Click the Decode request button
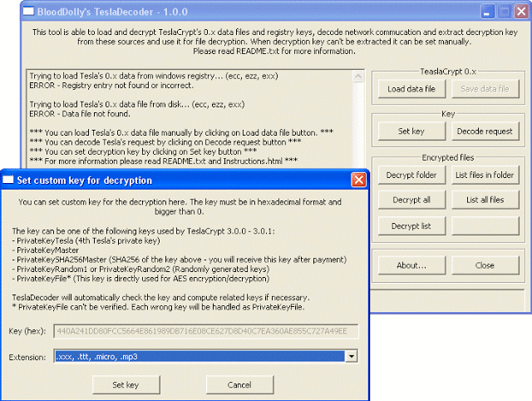This screenshot has width=532, height=401. click(x=485, y=131)
